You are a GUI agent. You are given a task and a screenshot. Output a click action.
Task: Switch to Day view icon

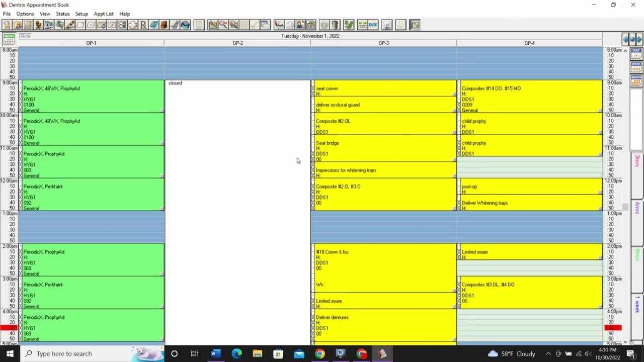[636, 53]
